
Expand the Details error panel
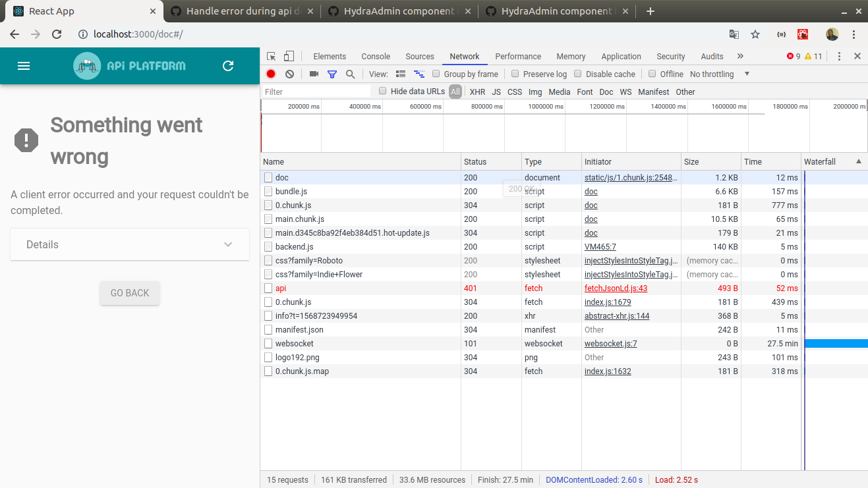130,244
